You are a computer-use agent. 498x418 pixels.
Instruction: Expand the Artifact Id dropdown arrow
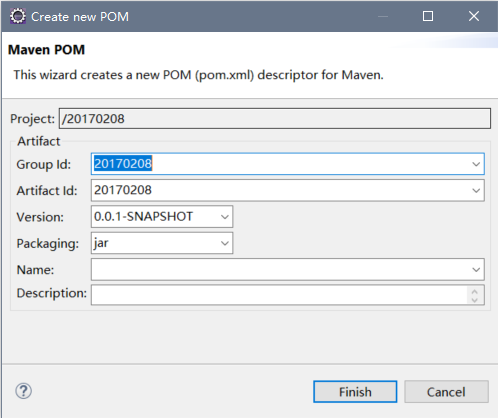(476, 190)
